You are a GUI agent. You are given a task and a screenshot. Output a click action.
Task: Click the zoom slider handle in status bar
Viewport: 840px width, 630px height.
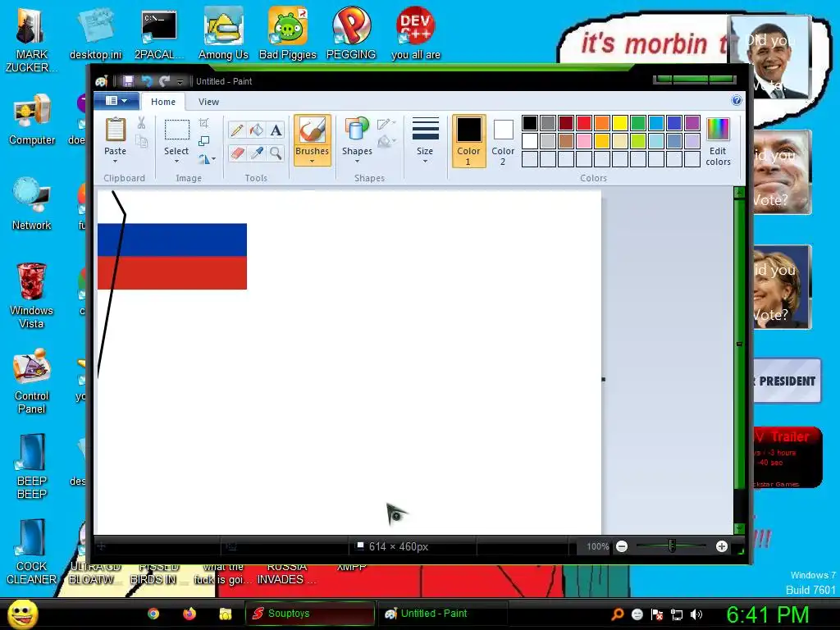coord(672,546)
